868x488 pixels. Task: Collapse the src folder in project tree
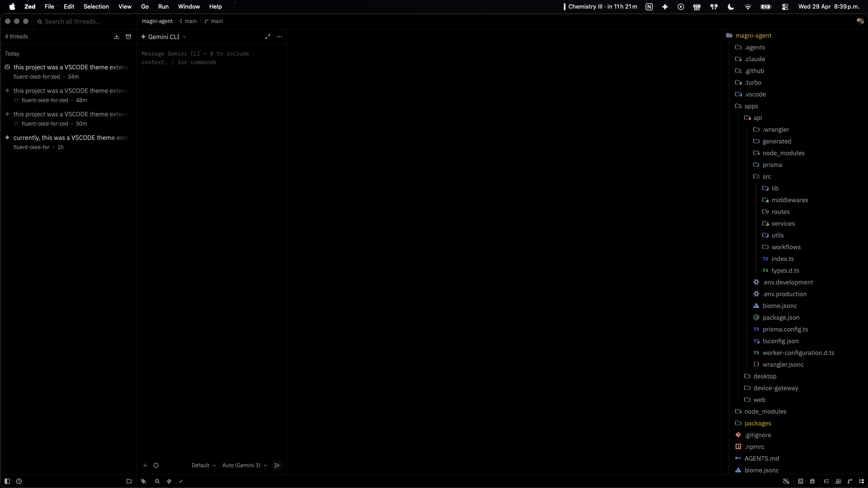pyautogui.click(x=767, y=177)
